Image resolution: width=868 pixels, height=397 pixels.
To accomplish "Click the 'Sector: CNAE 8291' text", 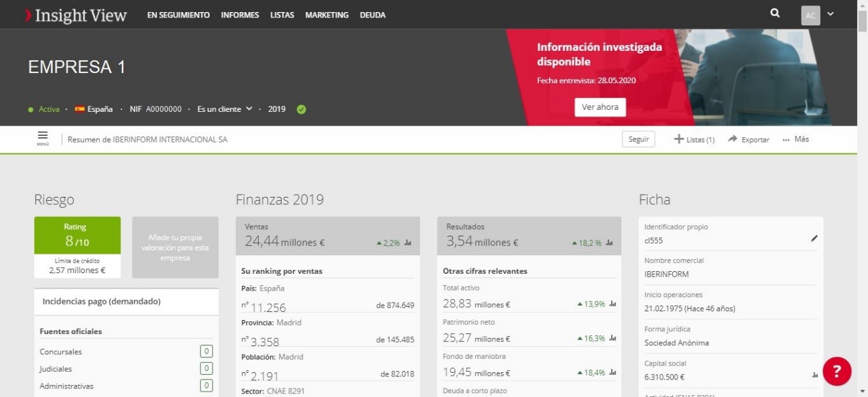I will point(273,391).
